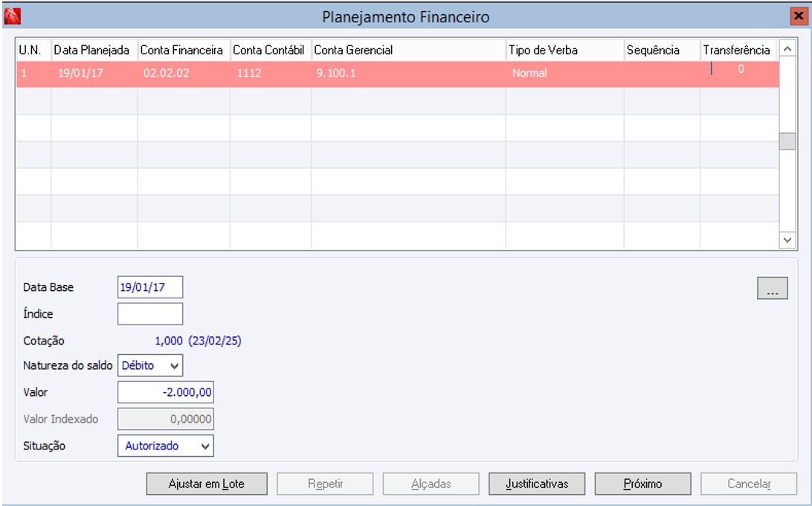This screenshot has width=812, height=506.
Task: Click the ellipsis (...) browse button
Action: tap(773, 288)
